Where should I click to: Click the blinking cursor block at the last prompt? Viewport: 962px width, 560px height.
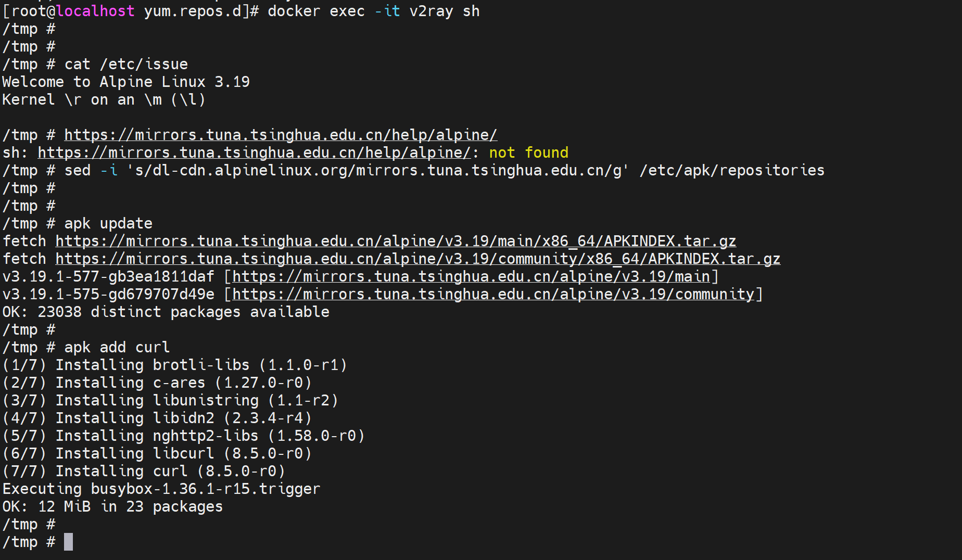68,542
